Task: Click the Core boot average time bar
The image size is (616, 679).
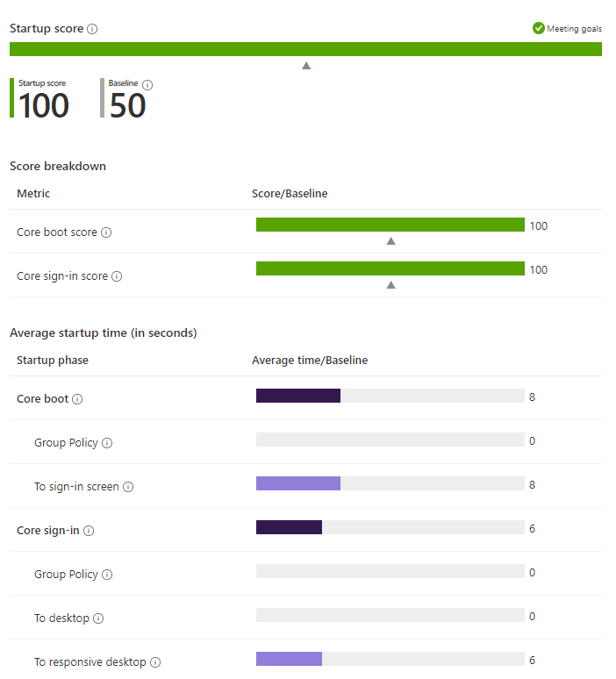Action: [x=390, y=396]
